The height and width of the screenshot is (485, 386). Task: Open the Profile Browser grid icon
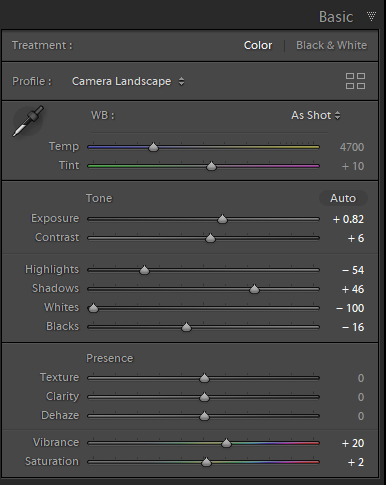pos(355,81)
